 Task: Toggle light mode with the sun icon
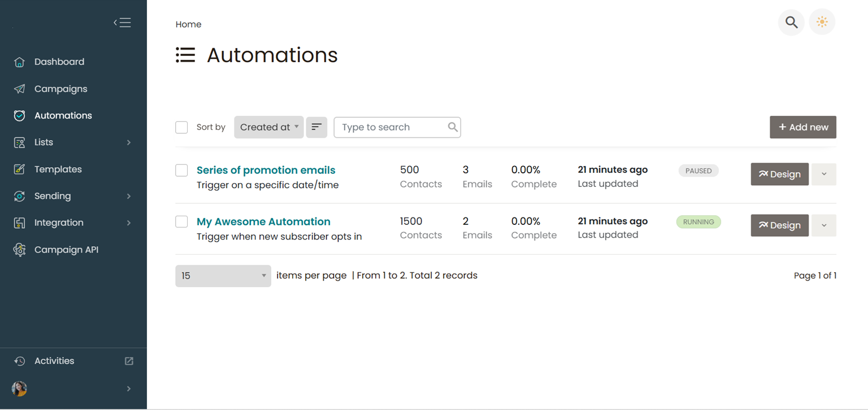(822, 23)
